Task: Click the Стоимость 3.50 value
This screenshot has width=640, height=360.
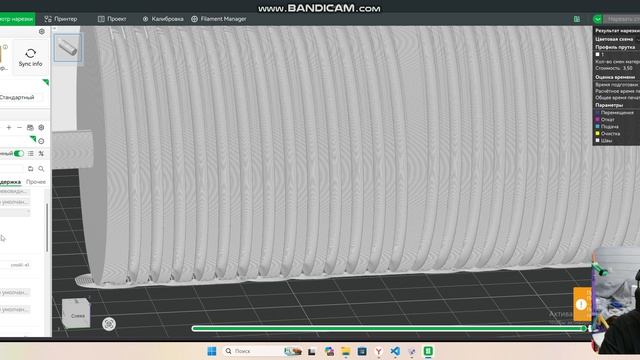Action: coord(613,68)
